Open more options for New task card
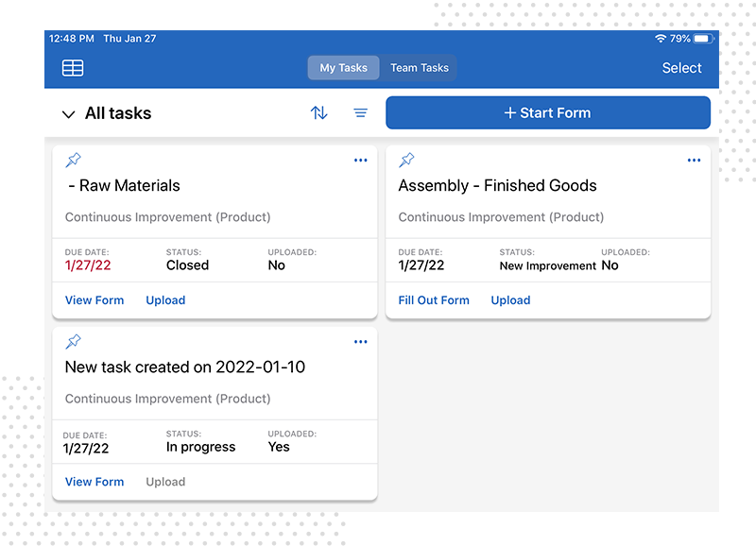756x546 pixels. (361, 342)
